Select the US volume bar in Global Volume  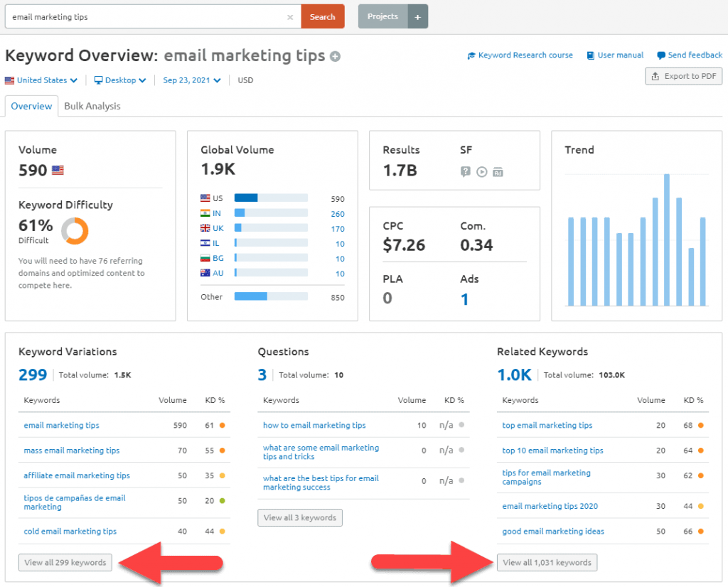(x=271, y=198)
